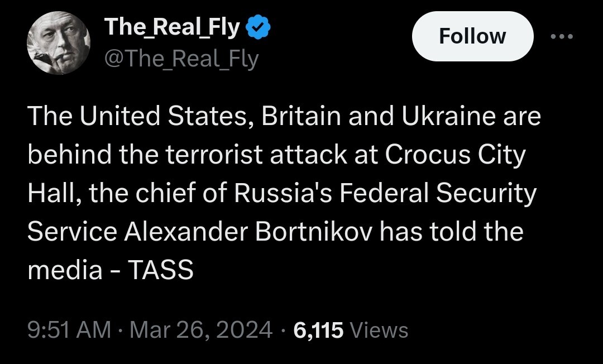Select the Mar 26, 2024 date
The width and height of the screenshot is (603, 364).
pyautogui.click(x=200, y=330)
